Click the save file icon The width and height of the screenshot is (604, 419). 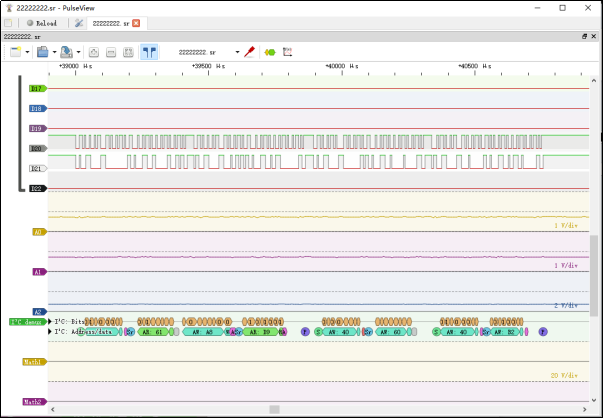(65, 52)
